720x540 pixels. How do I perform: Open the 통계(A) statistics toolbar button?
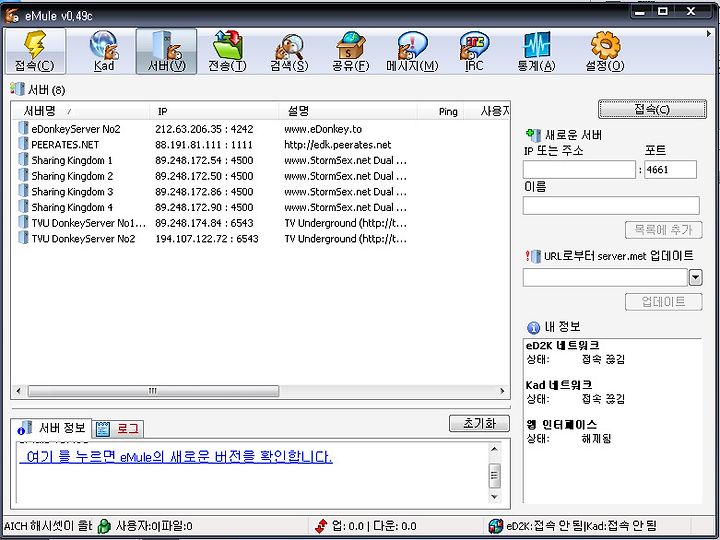click(536, 51)
